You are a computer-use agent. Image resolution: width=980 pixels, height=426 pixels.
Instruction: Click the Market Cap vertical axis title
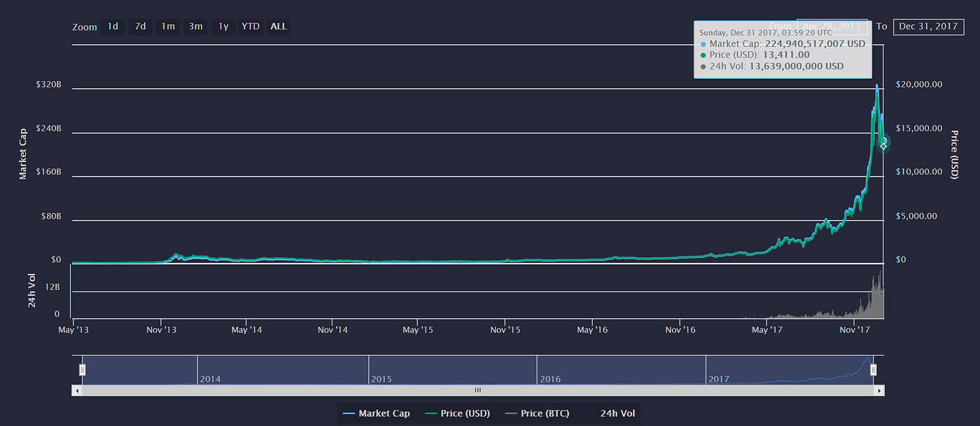pos(23,153)
